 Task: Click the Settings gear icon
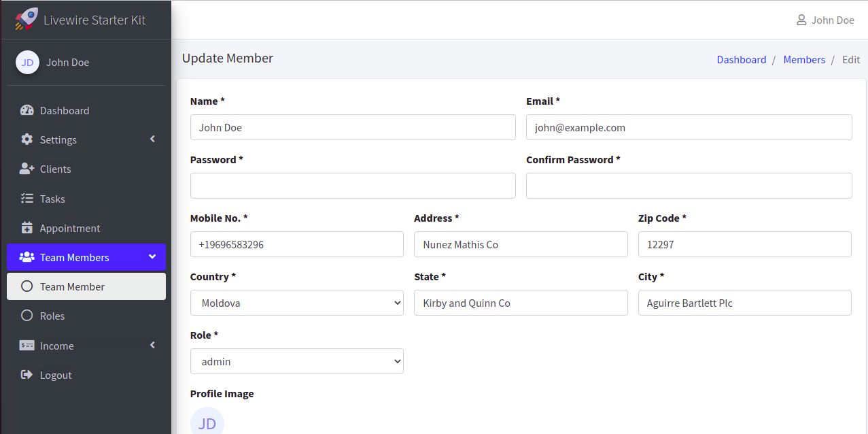click(27, 139)
